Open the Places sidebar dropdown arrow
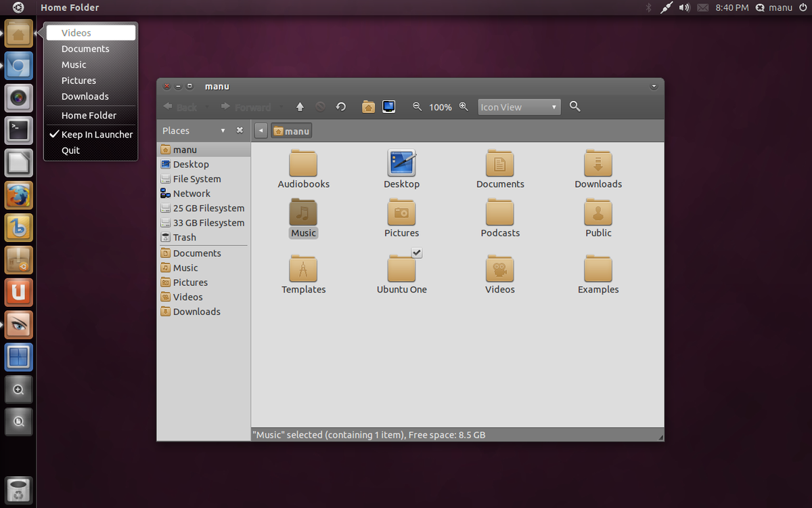 pos(222,130)
